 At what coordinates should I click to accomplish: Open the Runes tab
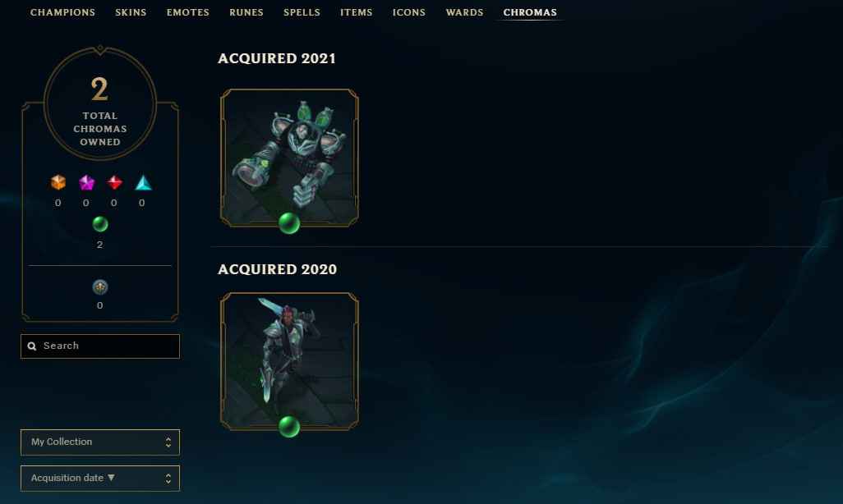pyautogui.click(x=246, y=12)
